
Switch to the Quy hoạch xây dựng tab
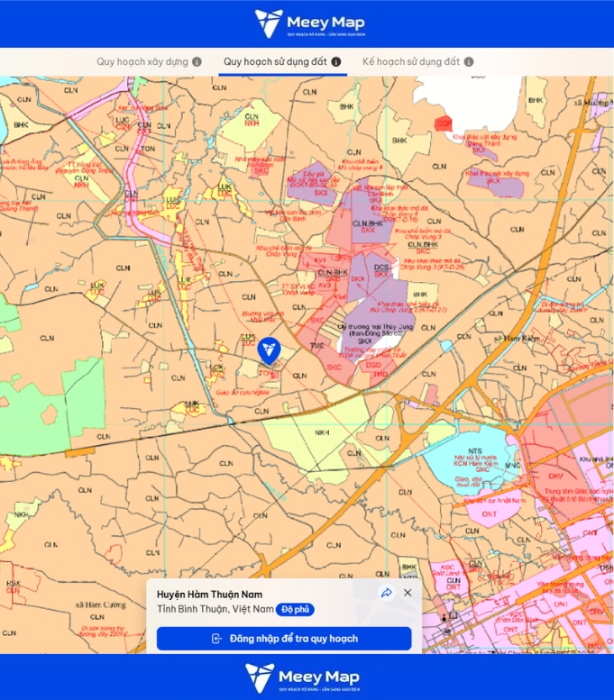pos(142,62)
